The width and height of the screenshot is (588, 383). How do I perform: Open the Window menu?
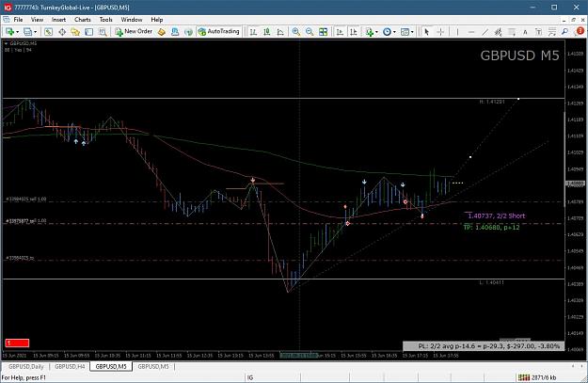[x=132, y=20]
